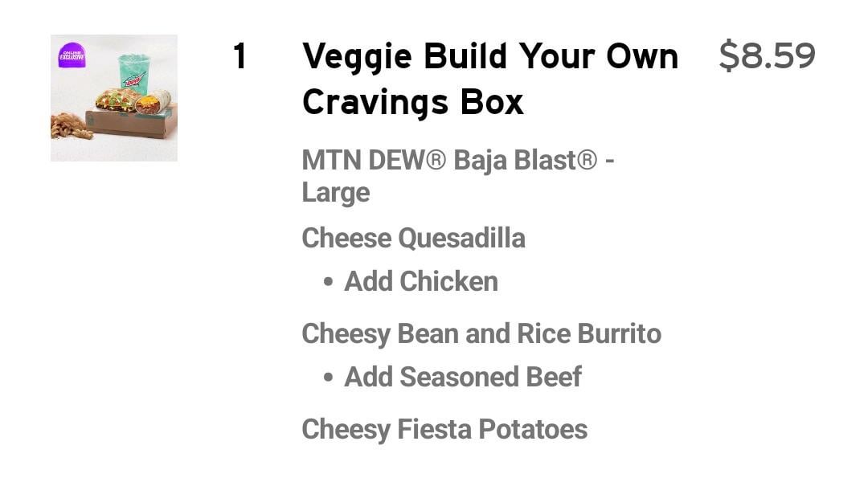Select the item quantity number 1
The image size is (868, 478).
[240, 56]
